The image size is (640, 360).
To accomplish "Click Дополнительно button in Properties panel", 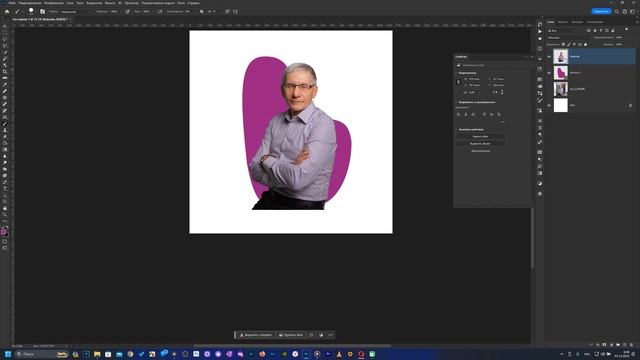I will pyautogui.click(x=480, y=151).
